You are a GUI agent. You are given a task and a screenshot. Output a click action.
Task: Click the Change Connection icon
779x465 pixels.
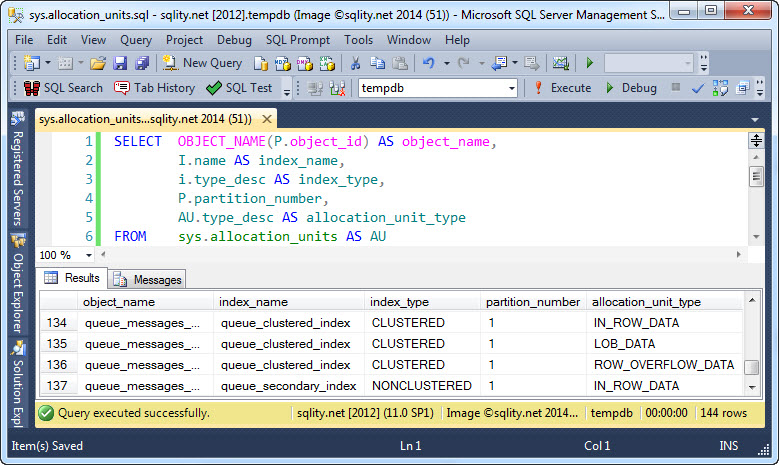click(x=337, y=88)
